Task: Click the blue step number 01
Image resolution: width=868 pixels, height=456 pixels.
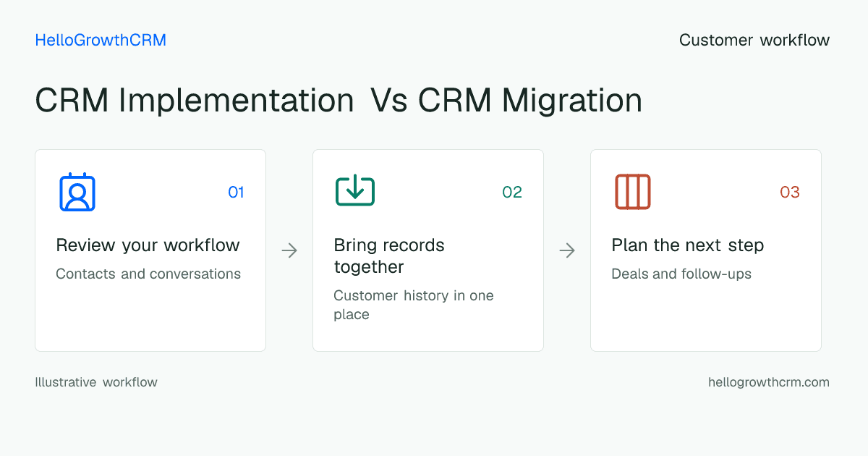Action: tap(236, 193)
